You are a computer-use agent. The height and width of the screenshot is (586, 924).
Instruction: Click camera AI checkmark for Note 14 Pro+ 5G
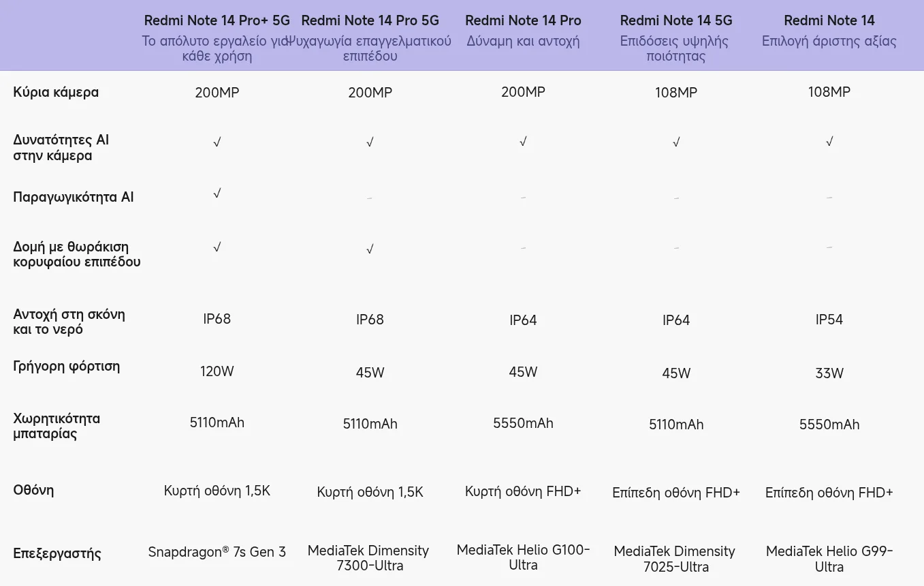[x=217, y=142]
